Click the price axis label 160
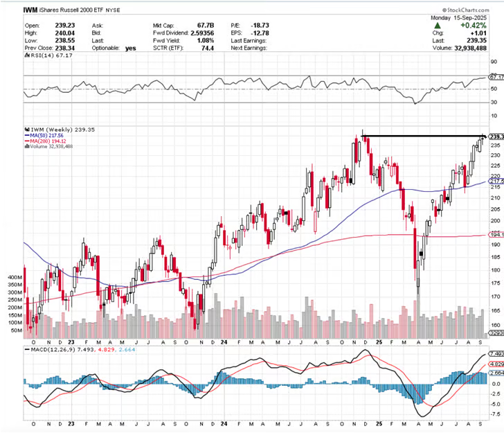Viewport: 504px width, 433px height. [495, 325]
